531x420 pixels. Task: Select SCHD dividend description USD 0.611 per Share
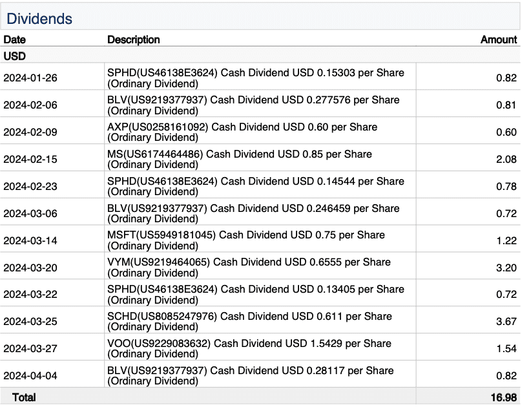249,321
